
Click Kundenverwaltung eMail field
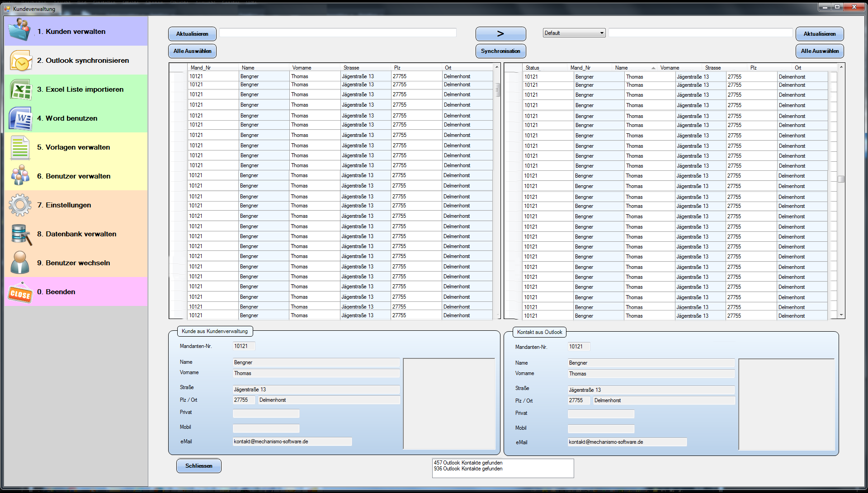coord(292,441)
